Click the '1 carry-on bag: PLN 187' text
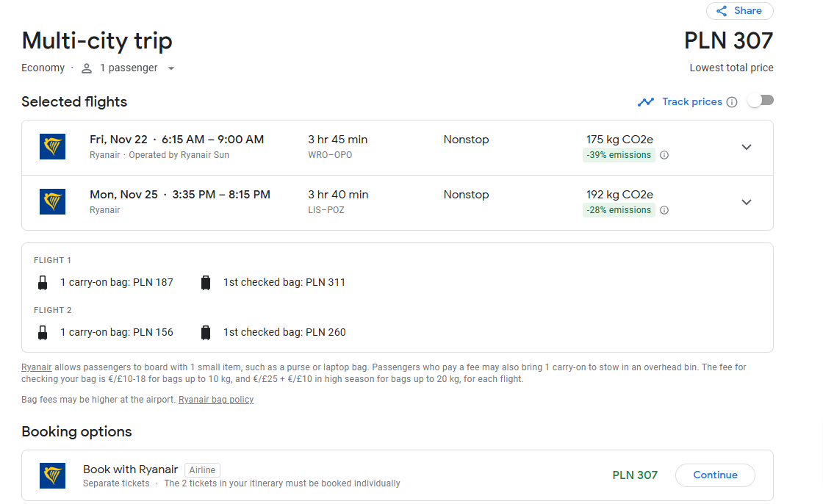The image size is (823, 504). click(117, 282)
